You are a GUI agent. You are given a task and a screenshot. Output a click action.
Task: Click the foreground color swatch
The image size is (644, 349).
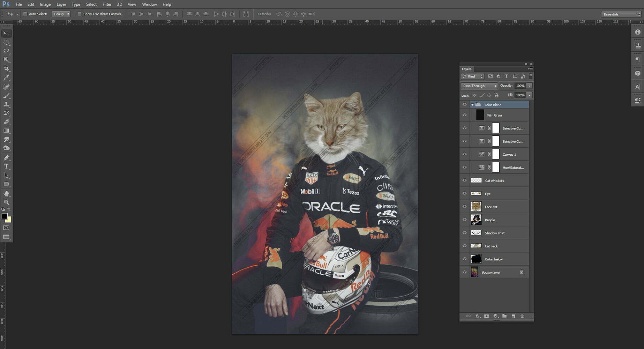point(5,216)
